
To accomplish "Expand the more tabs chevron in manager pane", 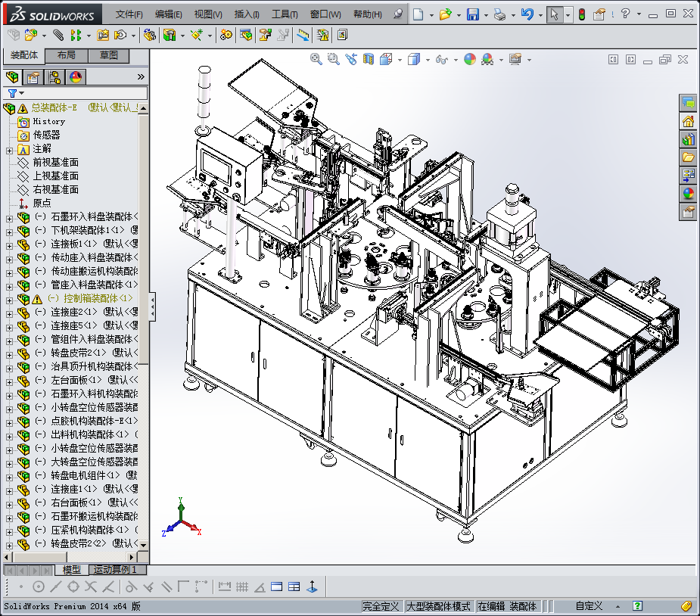I will 141,76.
